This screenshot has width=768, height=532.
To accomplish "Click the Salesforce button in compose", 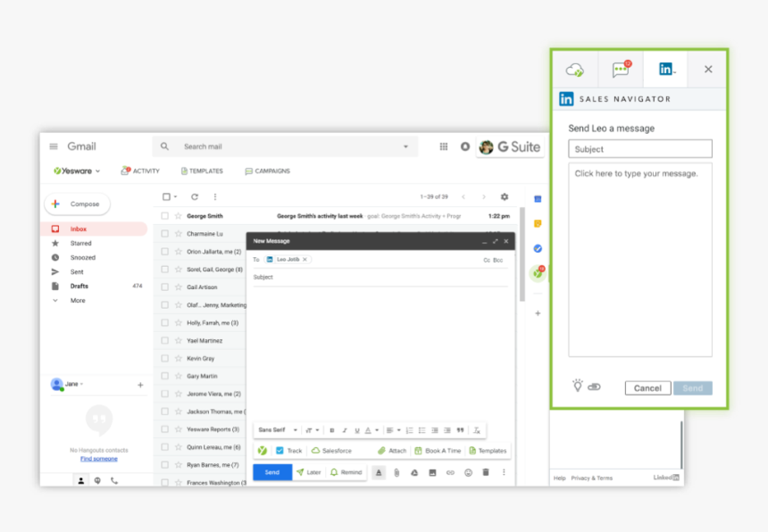I will click(x=331, y=450).
